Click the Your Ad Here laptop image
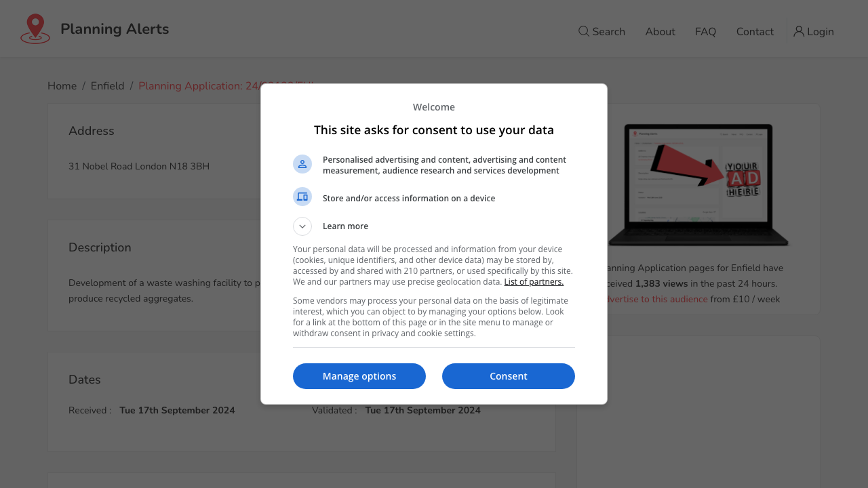The height and width of the screenshot is (488, 868). click(698, 184)
